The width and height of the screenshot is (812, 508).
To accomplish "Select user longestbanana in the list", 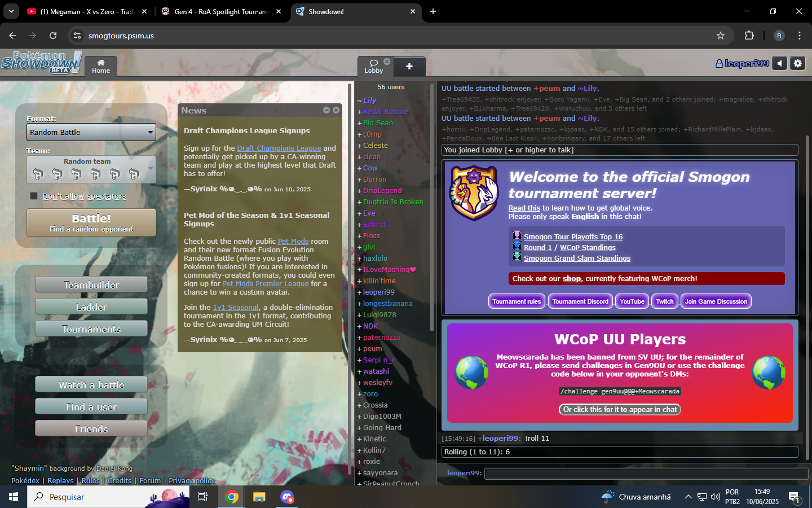I will 387,303.
